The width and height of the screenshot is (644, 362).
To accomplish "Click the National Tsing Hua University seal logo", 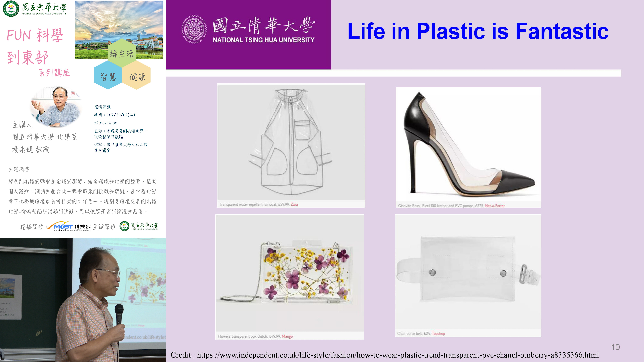I will pyautogui.click(x=194, y=29).
